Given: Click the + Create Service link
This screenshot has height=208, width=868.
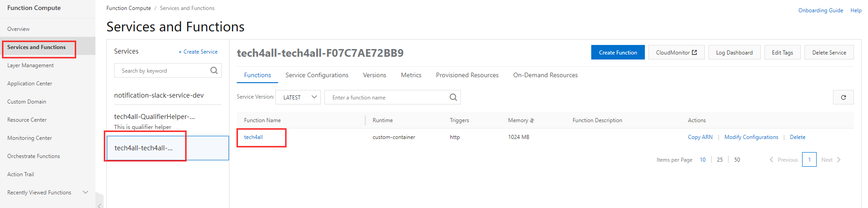Looking at the screenshot, I should pos(198,52).
